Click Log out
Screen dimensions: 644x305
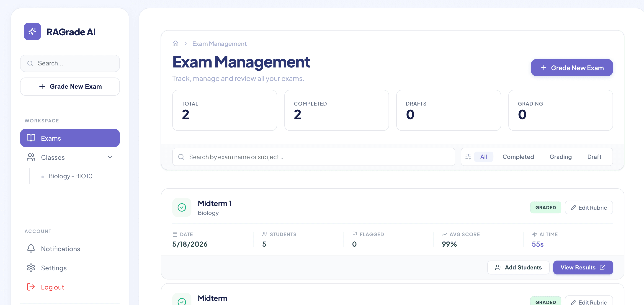70,287
